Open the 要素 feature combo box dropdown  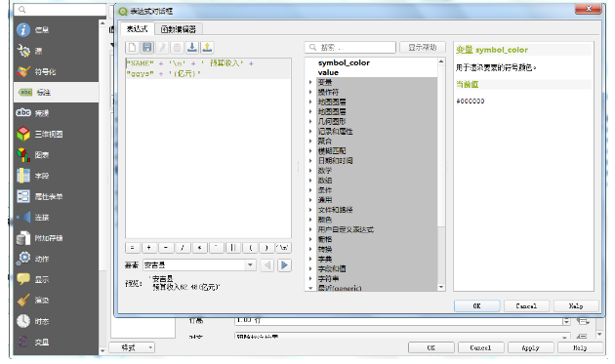tap(250, 265)
